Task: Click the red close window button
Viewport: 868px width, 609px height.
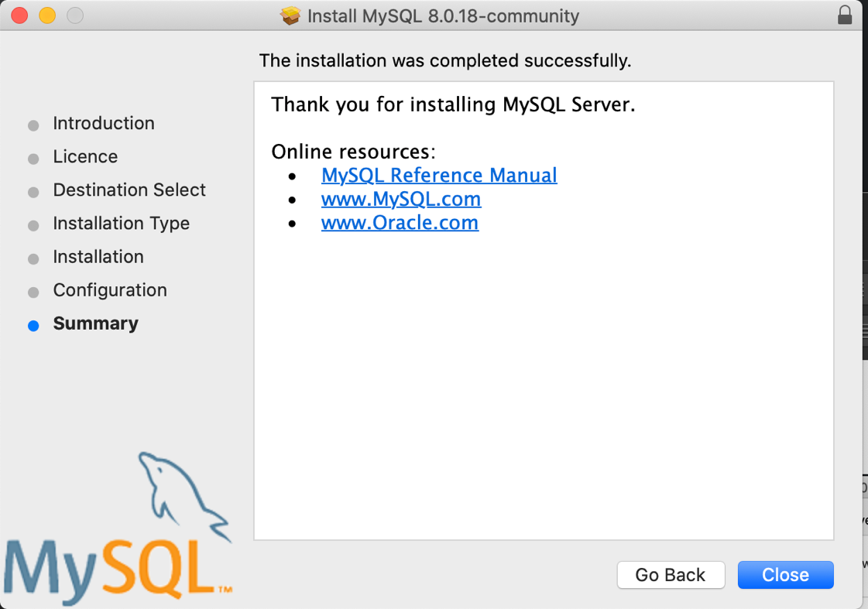Action: [19, 15]
